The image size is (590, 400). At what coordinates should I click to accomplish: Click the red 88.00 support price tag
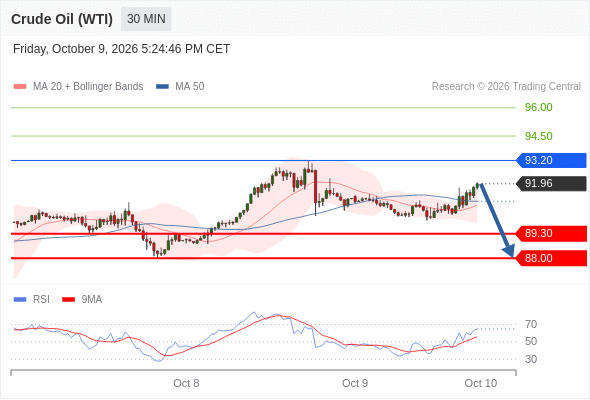pyautogui.click(x=551, y=258)
